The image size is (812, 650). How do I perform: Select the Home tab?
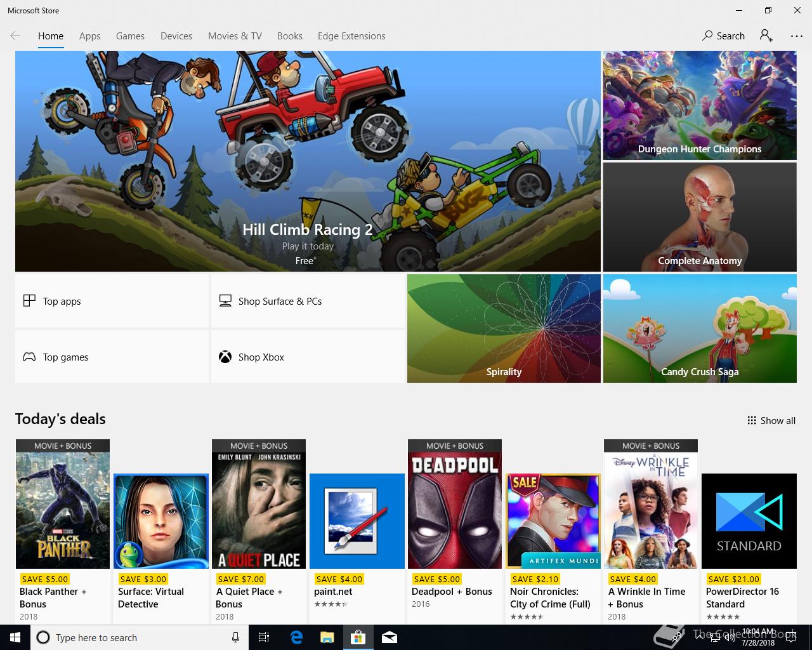51,36
